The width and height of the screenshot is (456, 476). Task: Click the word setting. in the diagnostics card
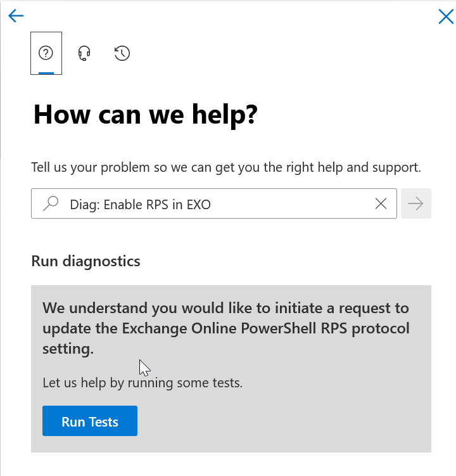(x=68, y=349)
